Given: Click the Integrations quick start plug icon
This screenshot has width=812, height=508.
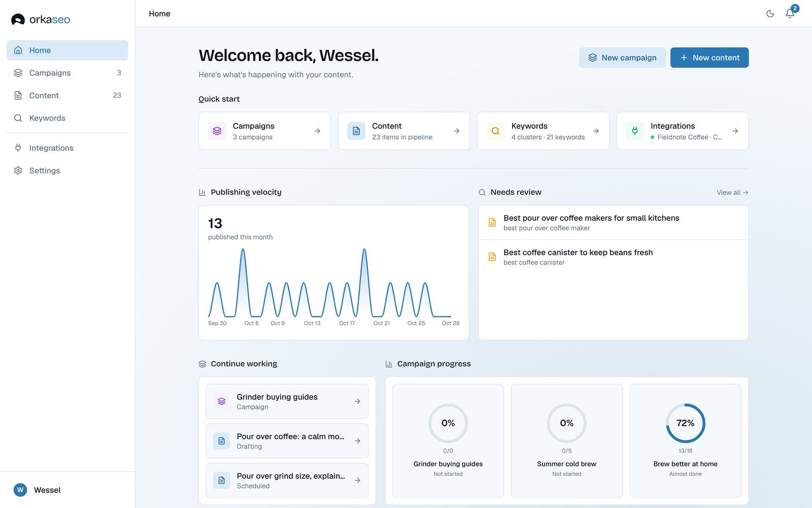Looking at the screenshot, I should pos(635,131).
